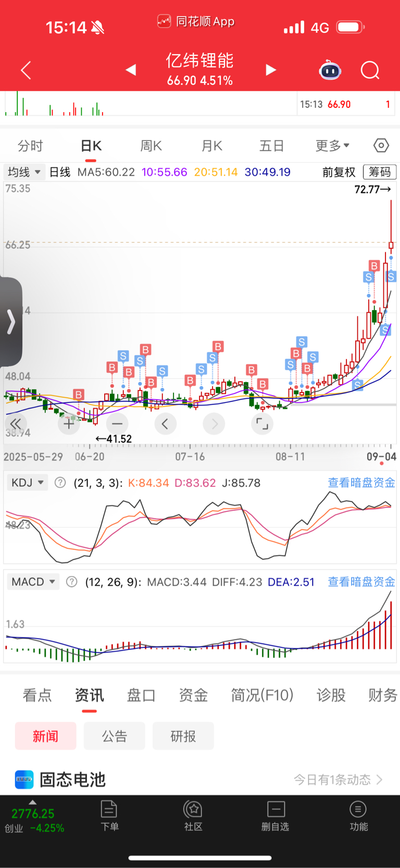This screenshot has height=868, width=400.
Task: Switch to 财务 tab
Action: pyautogui.click(x=383, y=695)
